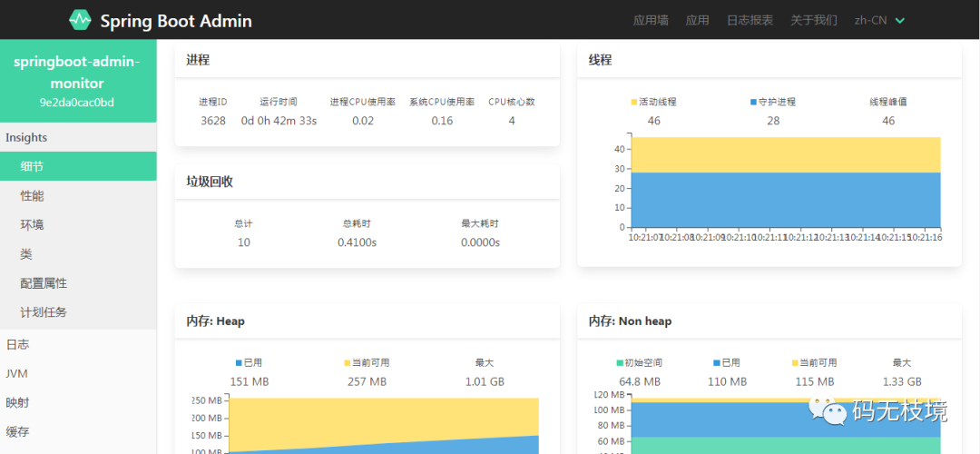980x454 pixels.
Task: Expand the 日志 sidebar section
Action: [x=17, y=344]
